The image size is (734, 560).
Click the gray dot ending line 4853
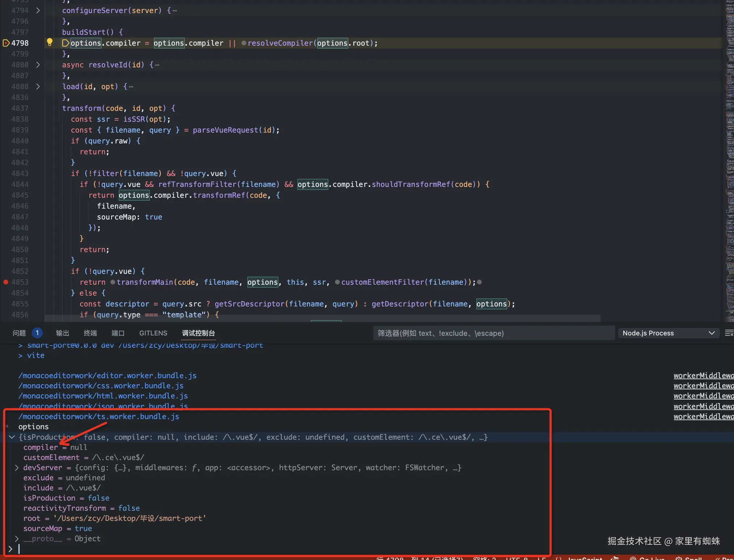479,282
